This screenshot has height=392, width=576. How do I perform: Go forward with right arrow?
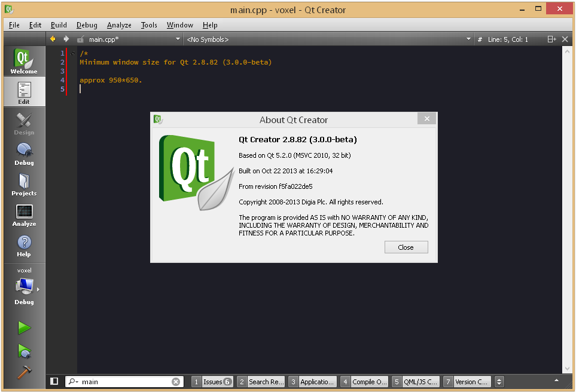[66, 39]
